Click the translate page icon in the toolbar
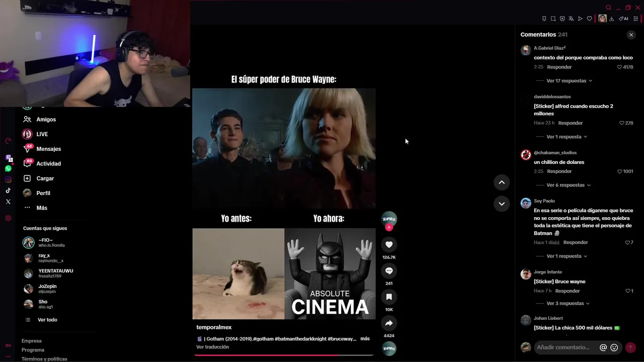 [571, 19]
